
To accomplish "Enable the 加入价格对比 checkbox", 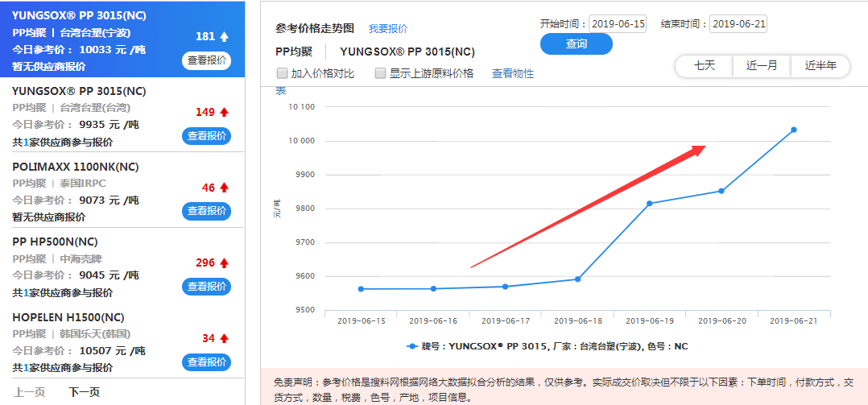I will 283,73.
